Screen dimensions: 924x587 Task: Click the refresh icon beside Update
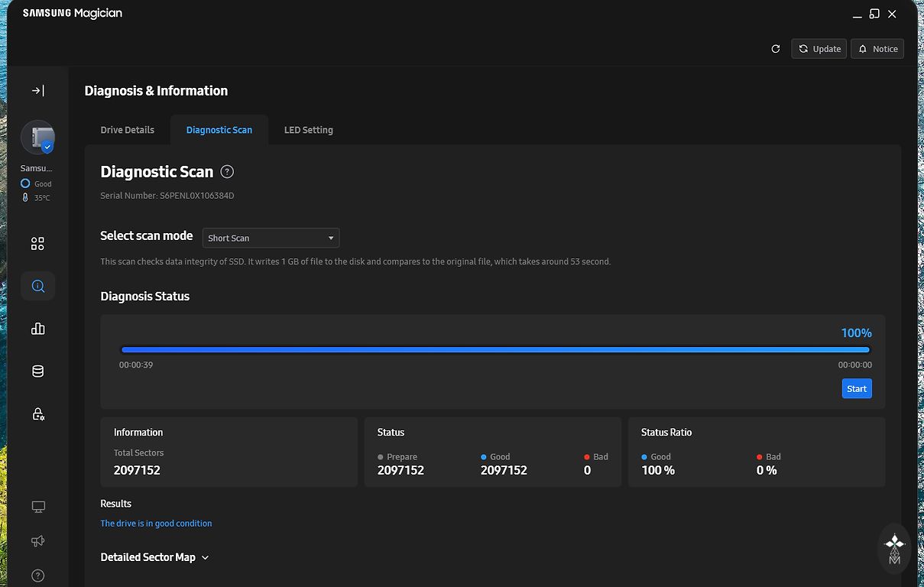pos(776,49)
